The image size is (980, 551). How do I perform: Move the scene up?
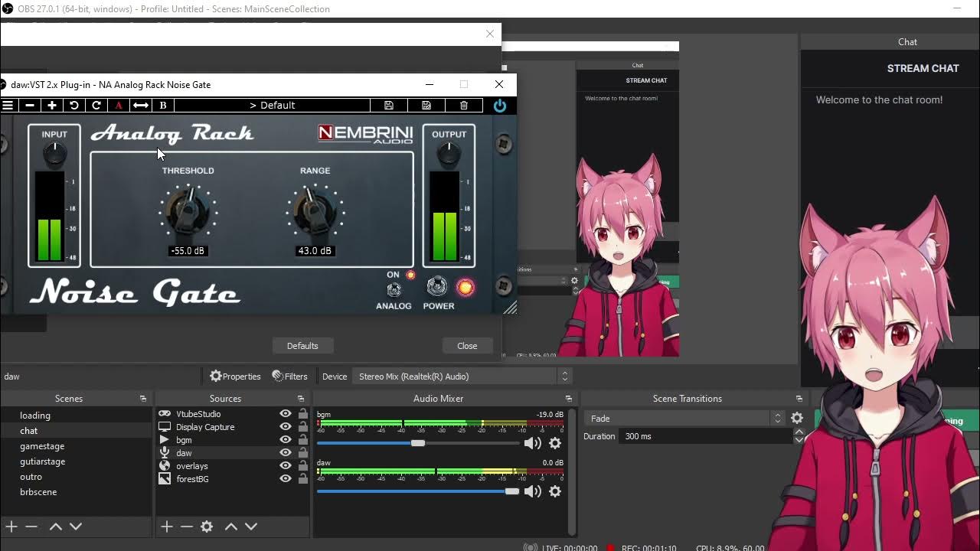coord(56,527)
